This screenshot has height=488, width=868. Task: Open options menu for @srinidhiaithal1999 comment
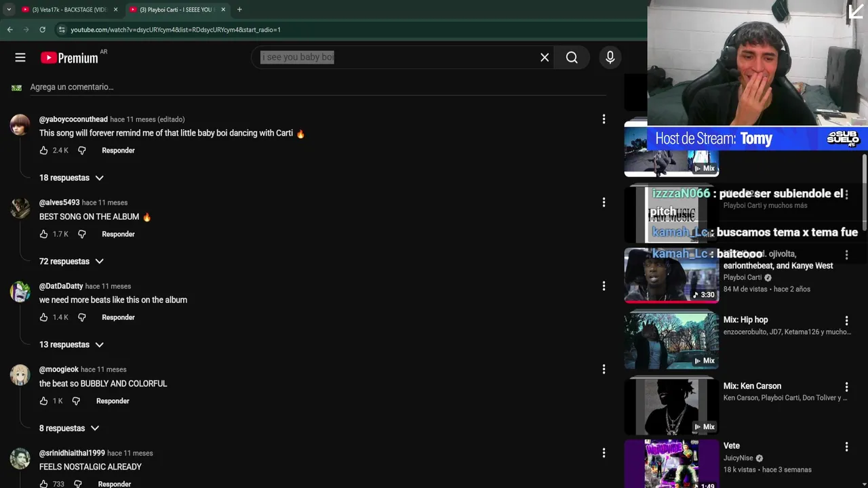604,453
